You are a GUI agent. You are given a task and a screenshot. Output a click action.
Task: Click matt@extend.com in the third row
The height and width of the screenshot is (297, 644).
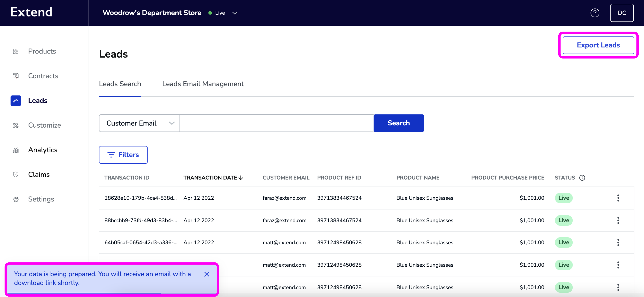(284, 242)
